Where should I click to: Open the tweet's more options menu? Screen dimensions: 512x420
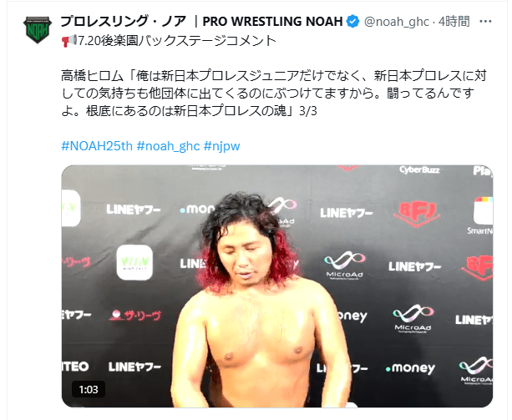pyautogui.click(x=485, y=22)
